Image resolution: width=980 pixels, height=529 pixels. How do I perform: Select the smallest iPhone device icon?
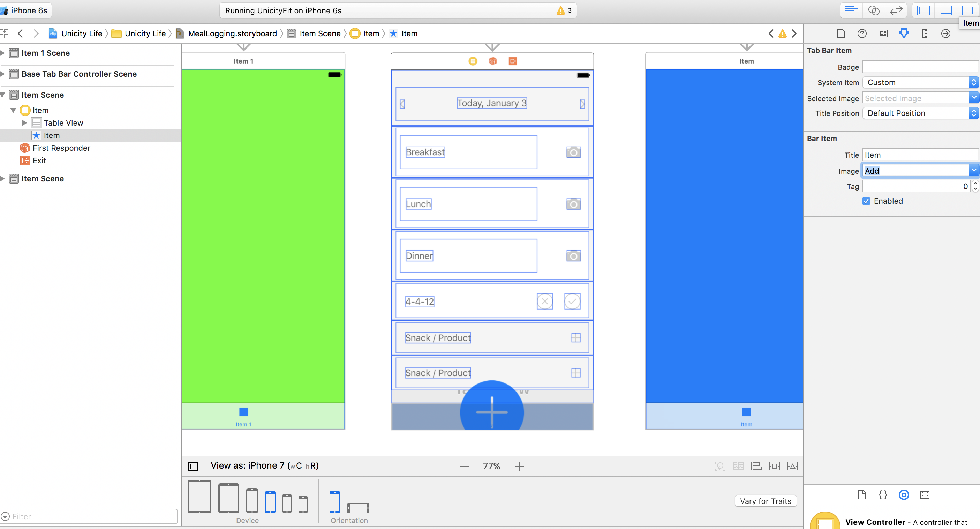point(303,504)
